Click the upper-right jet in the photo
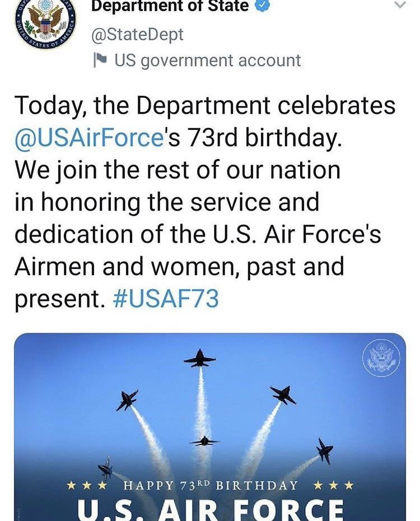Screen dimensions: 420x521 pos(283,395)
